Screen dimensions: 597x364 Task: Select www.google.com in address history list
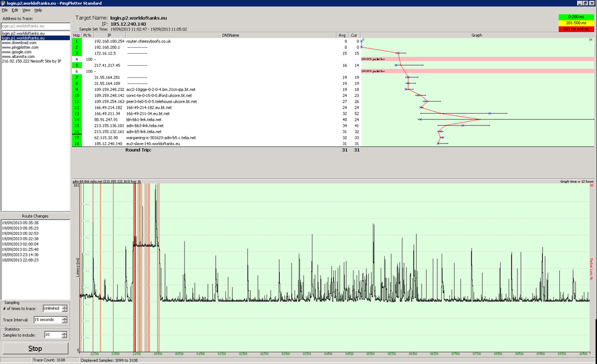(x=16, y=52)
